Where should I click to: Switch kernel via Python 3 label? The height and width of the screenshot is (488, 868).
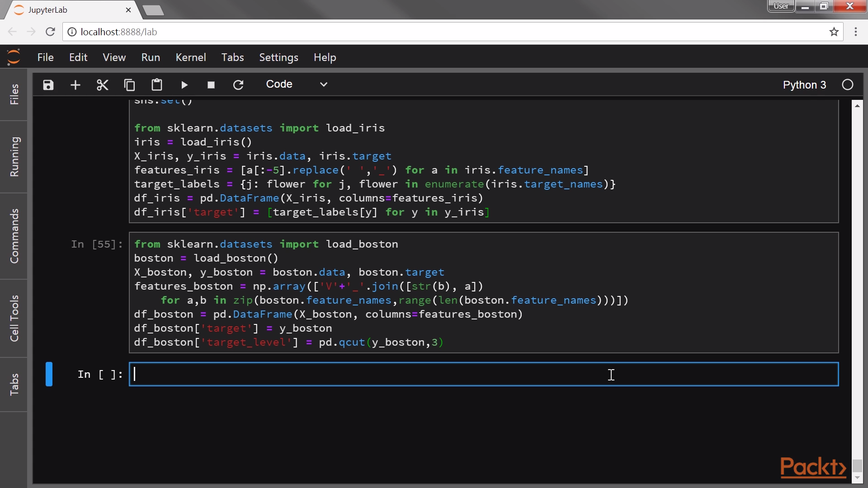coord(804,85)
